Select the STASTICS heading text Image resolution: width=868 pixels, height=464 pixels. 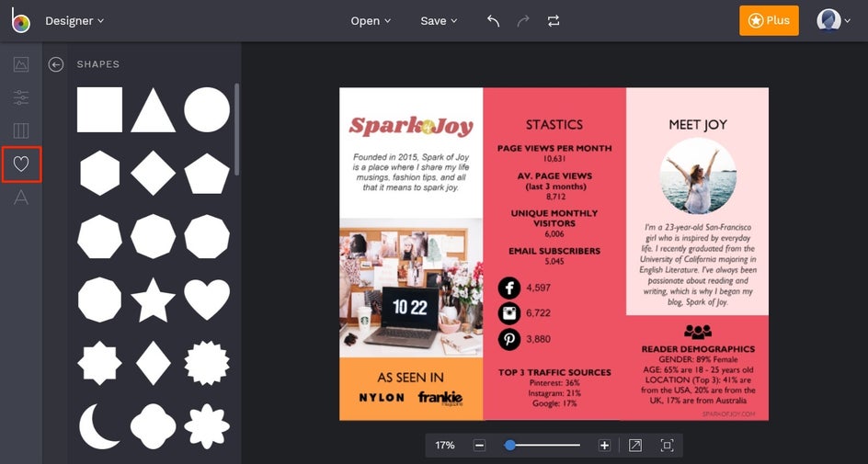click(554, 124)
